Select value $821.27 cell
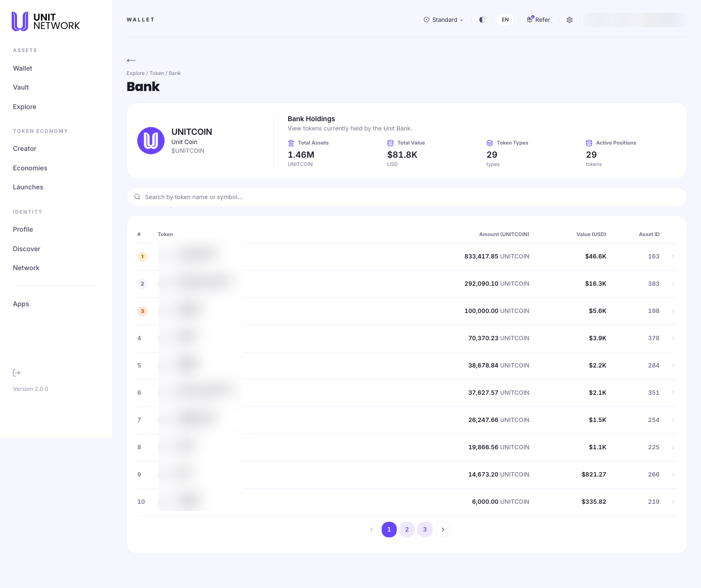The height and width of the screenshot is (588, 701). click(x=594, y=475)
